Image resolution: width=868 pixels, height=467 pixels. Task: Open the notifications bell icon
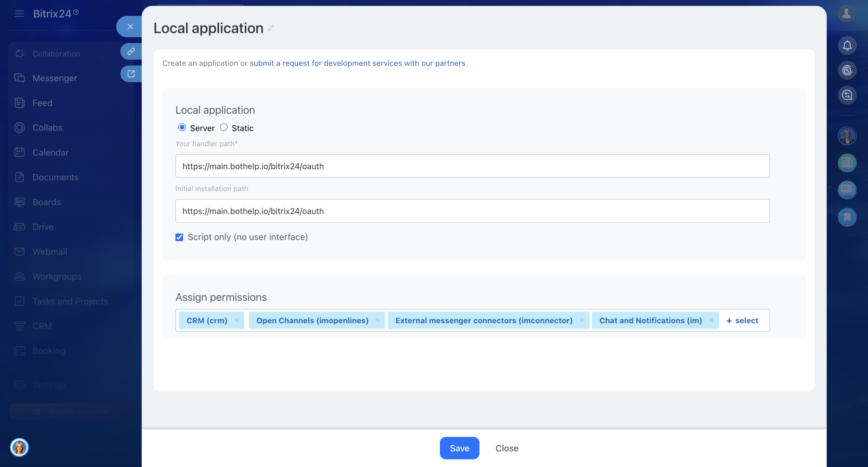847,45
